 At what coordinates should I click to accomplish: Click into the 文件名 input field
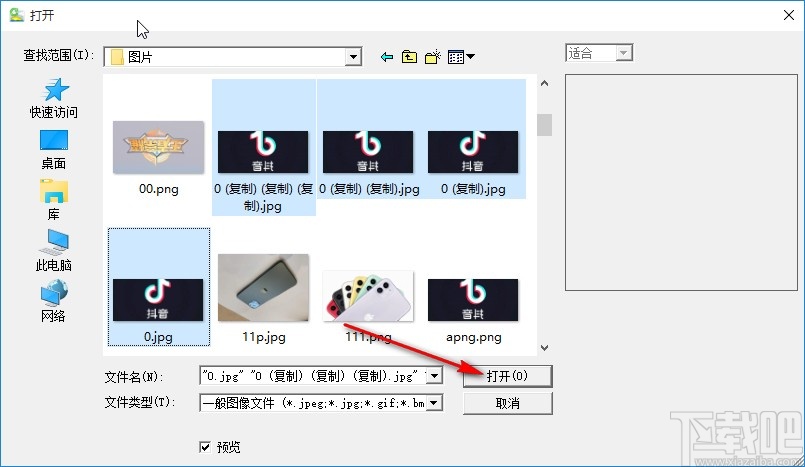tap(313, 376)
